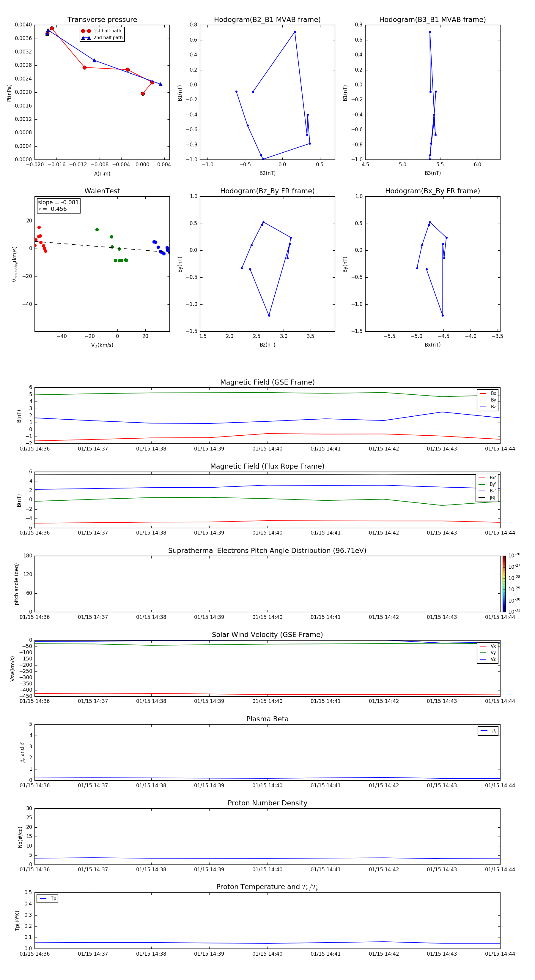Click the red Vx velocity line in the Solar Wind plot
The width and height of the screenshot is (535, 980).
[x=267, y=695]
